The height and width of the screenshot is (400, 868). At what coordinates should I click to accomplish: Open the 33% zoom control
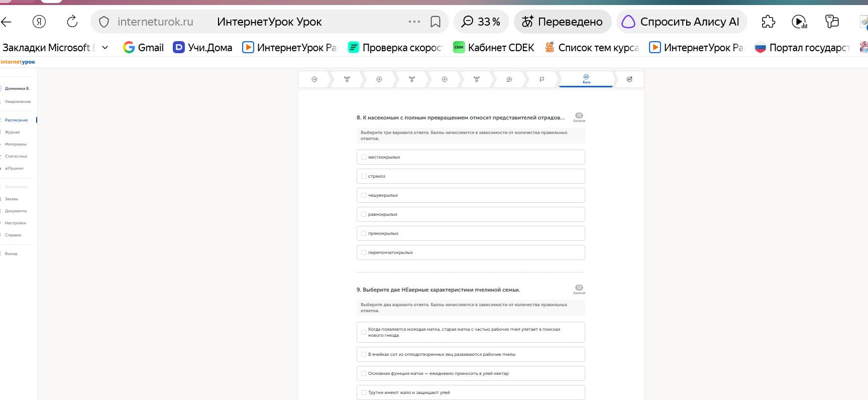[x=481, y=22]
